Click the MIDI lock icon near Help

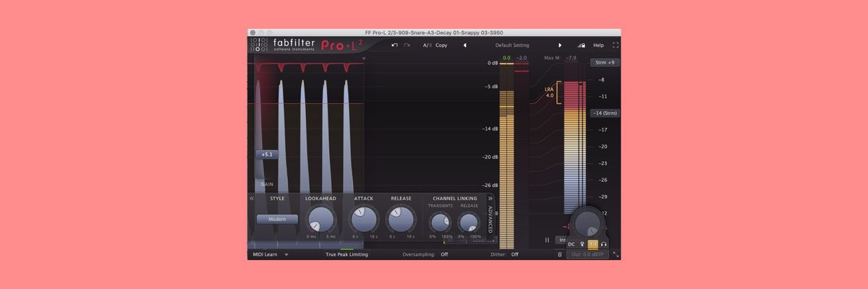[x=581, y=45]
